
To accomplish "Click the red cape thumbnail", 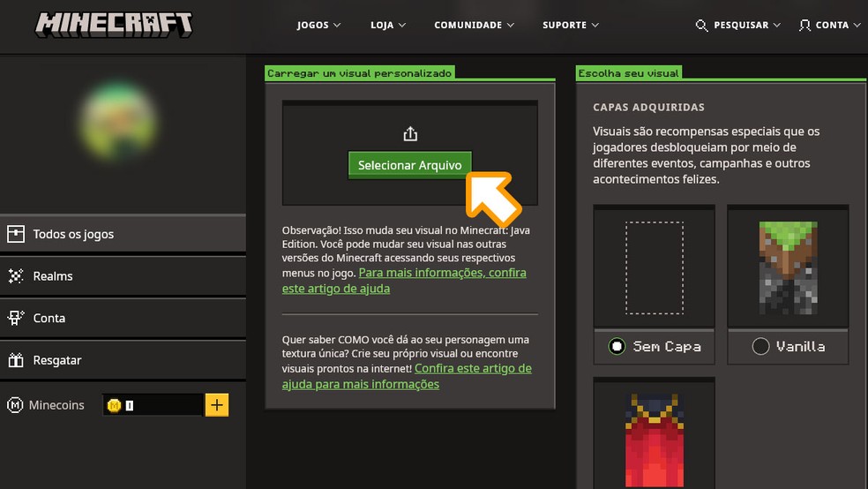I will pyautogui.click(x=655, y=440).
